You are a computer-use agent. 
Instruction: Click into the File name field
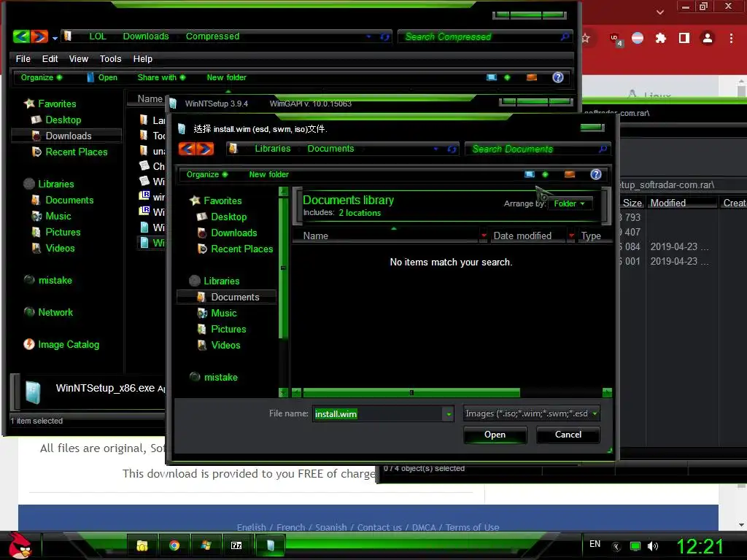point(379,414)
